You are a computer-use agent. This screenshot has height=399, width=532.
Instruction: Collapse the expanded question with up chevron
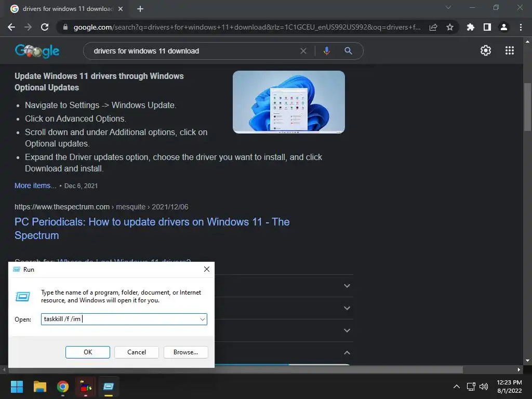(347, 353)
